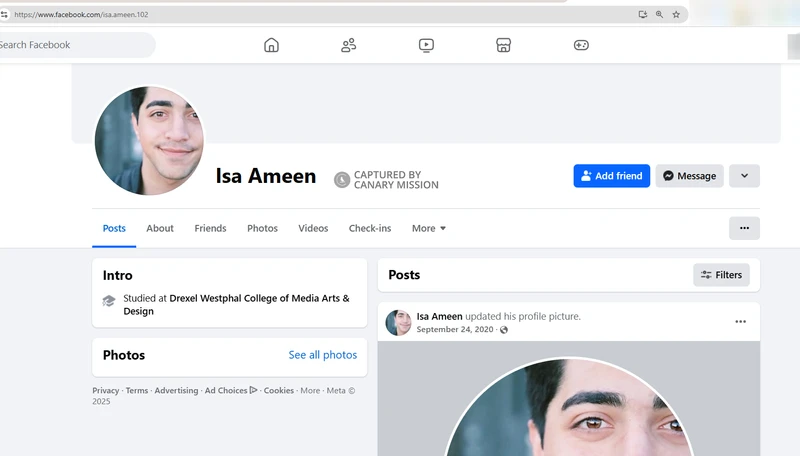Click See all photos link
The image size is (800, 456).
[323, 355]
